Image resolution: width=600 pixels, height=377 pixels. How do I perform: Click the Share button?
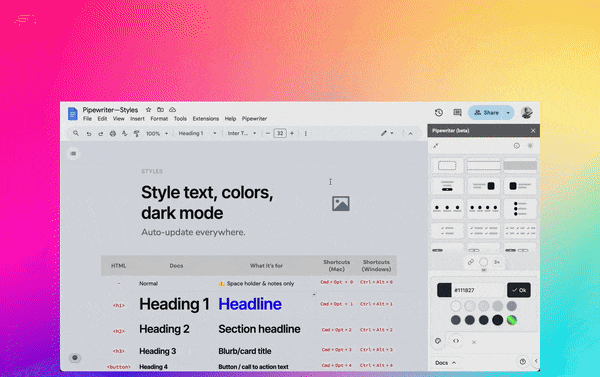486,113
